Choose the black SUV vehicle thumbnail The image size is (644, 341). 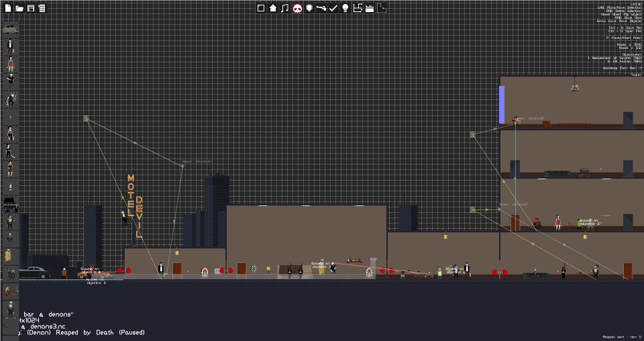(x=11, y=204)
